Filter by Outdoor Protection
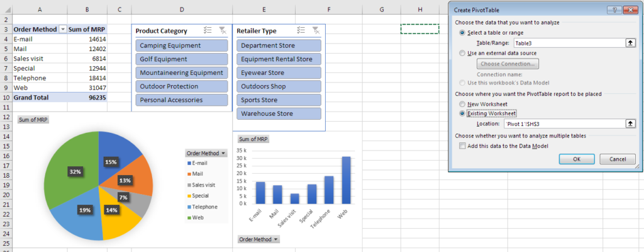The height and width of the screenshot is (252, 644). tap(181, 86)
